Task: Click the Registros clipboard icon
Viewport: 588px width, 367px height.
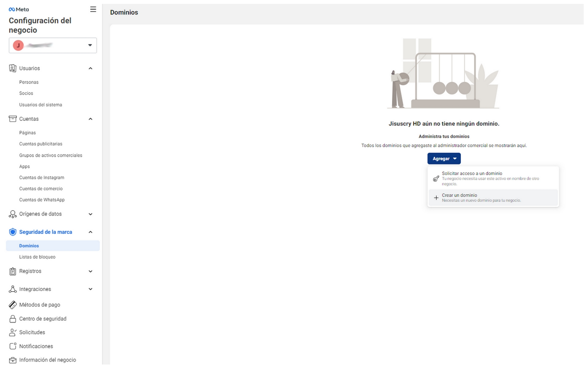Action: 13,271
